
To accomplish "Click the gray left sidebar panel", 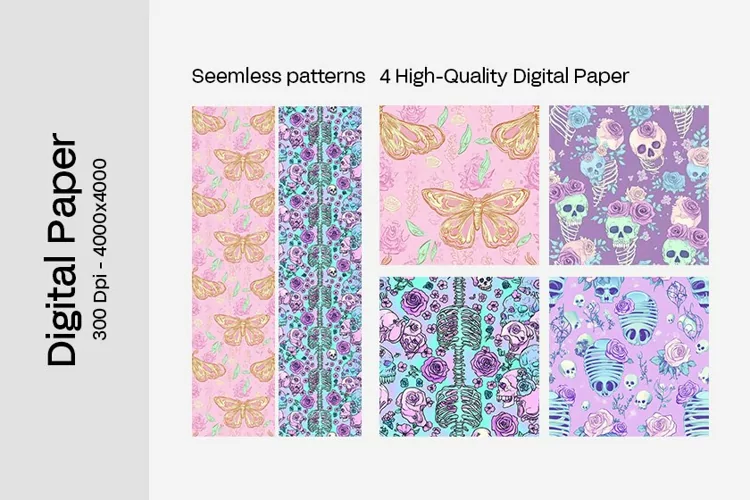I will point(74,250).
